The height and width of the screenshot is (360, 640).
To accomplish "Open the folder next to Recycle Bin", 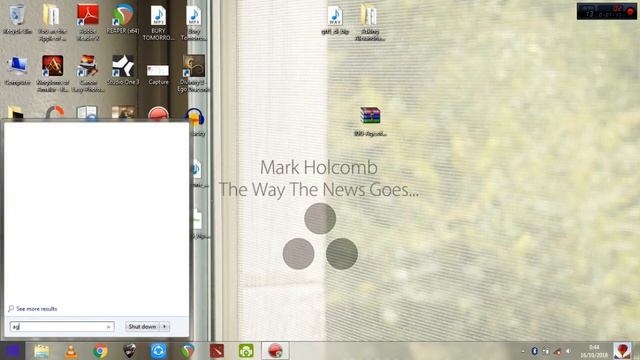I will coord(52,22).
